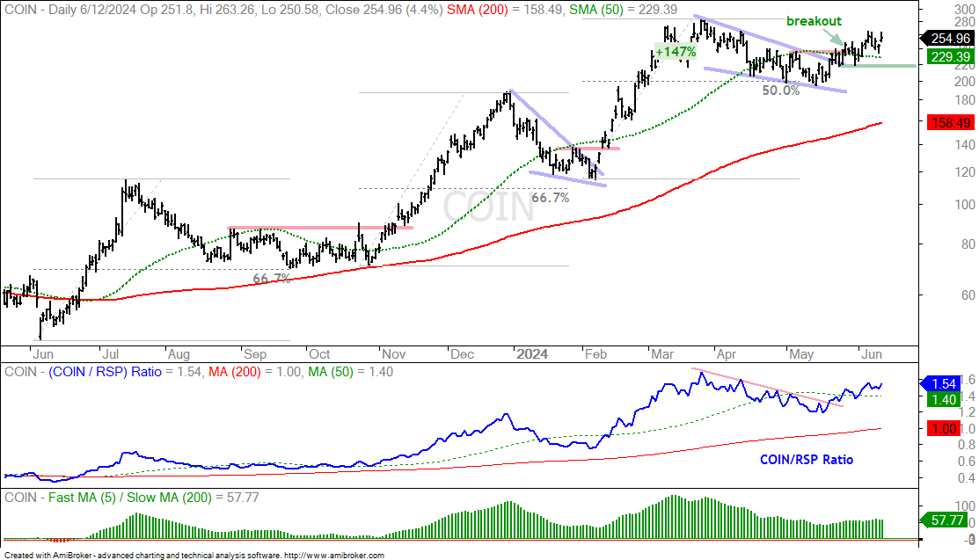979x560 pixels.
Task: Click the (COIN / RSP) Ratio = 1.54 title
Action: click(125, 372)
